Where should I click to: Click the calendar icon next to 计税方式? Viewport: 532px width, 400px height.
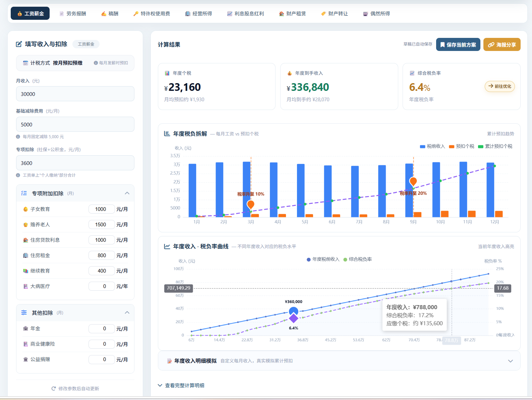pos(25,63)
